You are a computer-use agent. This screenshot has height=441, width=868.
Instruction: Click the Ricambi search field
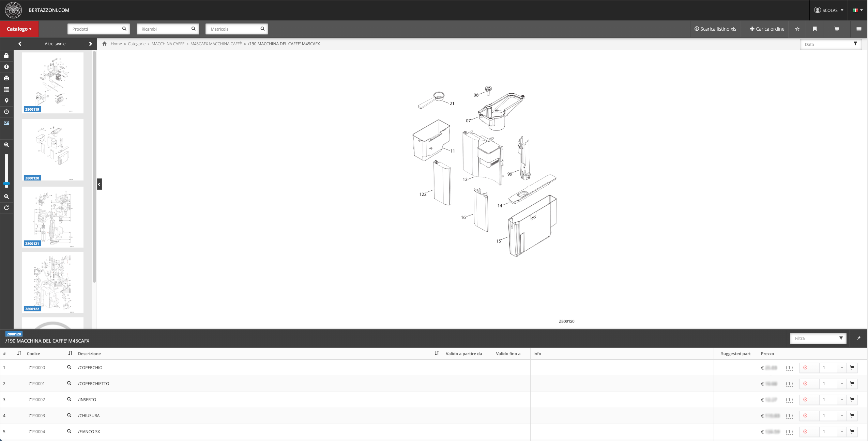[x=168, y=29]
